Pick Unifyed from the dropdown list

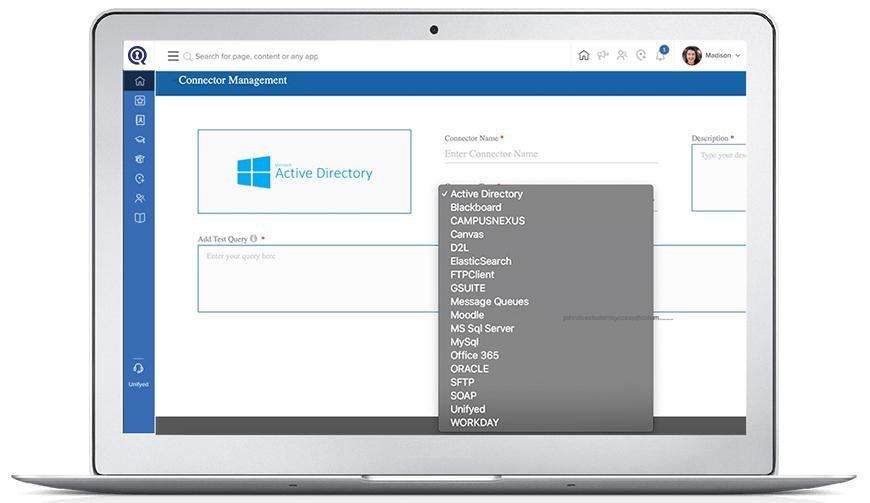[545, 409]
